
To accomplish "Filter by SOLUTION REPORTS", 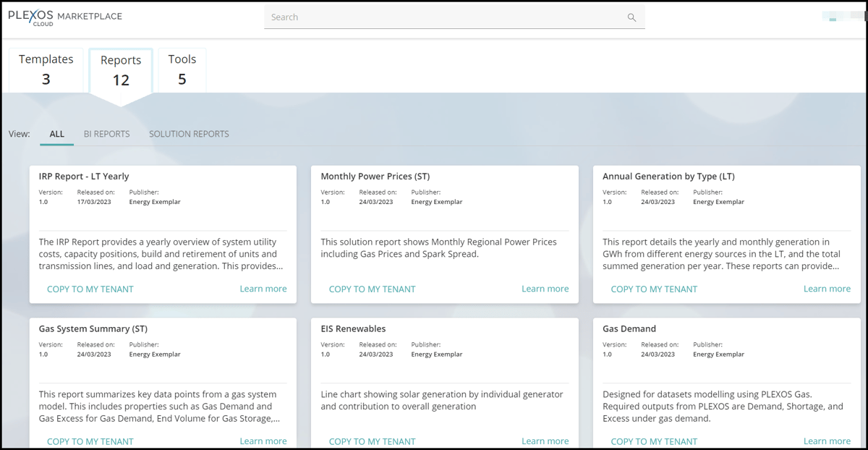I will [x=189, y=134].
